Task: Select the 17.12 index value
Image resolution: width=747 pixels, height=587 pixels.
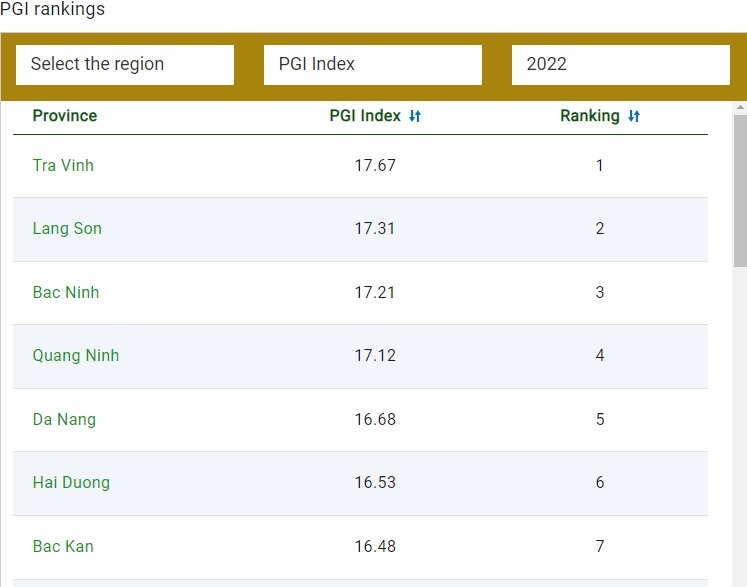Action: pos(375,355)
